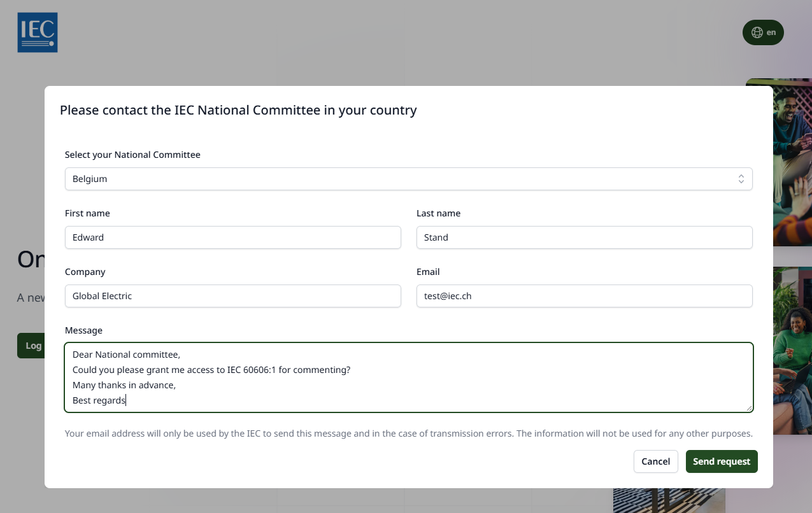Click the 'Many thanks in advance,' line
The image size is (812, 513).
tap(124, 385)
